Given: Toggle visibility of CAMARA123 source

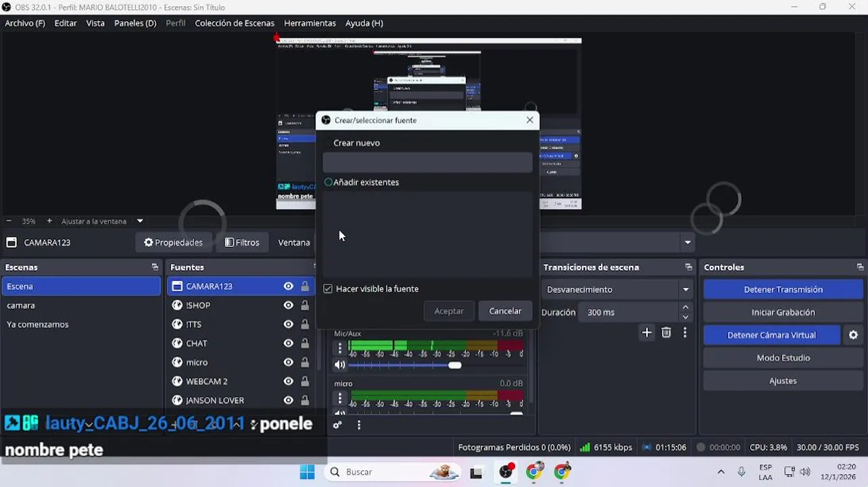Looking at the screenshot, I should (x=289, y=286).
